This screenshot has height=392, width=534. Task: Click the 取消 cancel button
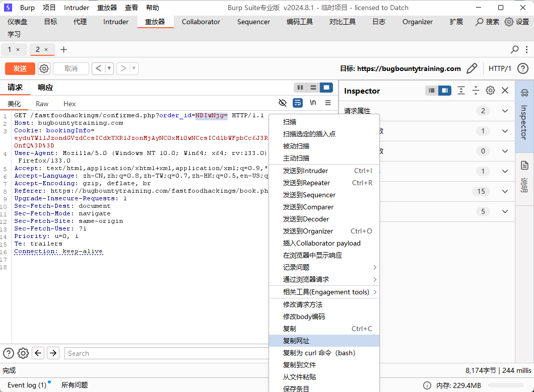[x=71, y=69]
